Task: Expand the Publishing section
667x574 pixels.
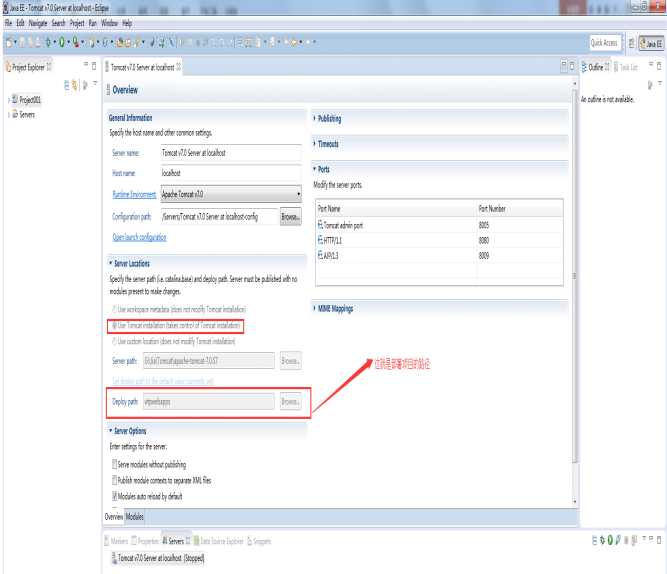Action: point(314,118)
